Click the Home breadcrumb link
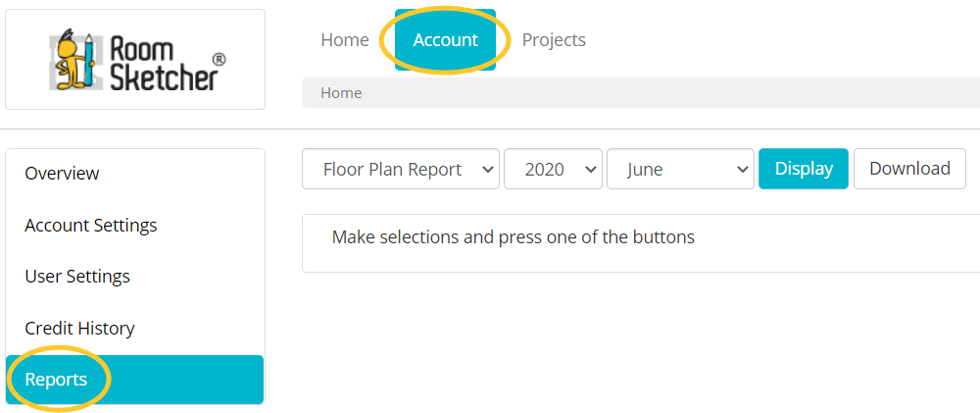The image size is (980, 413). point(341,93)
